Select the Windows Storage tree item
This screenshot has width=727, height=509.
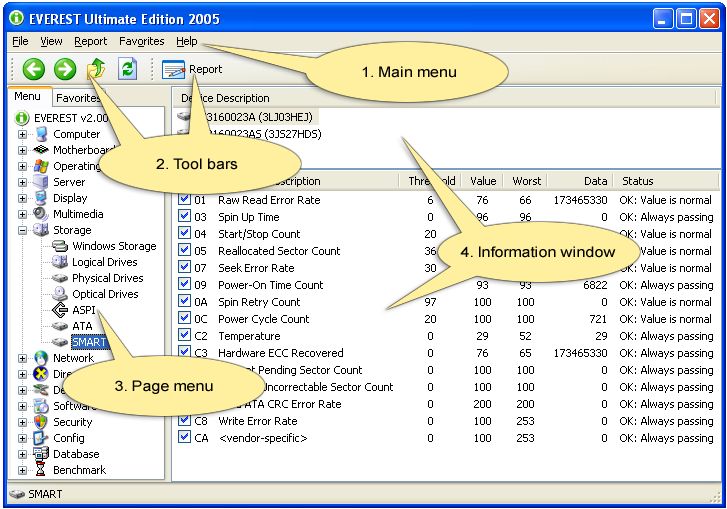pyautogui.click(x=113, y=246)
